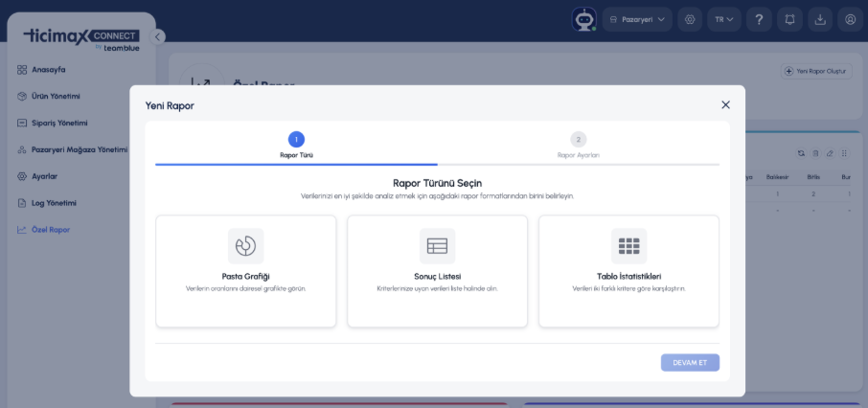Select step 2 Rapor Ayarları

point(578,145)
